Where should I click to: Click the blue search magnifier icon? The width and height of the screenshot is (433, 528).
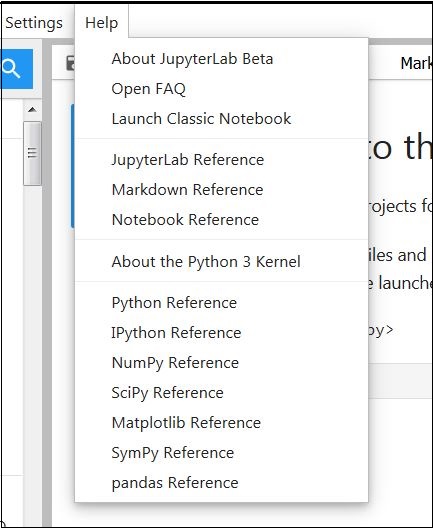pos(16,69)
